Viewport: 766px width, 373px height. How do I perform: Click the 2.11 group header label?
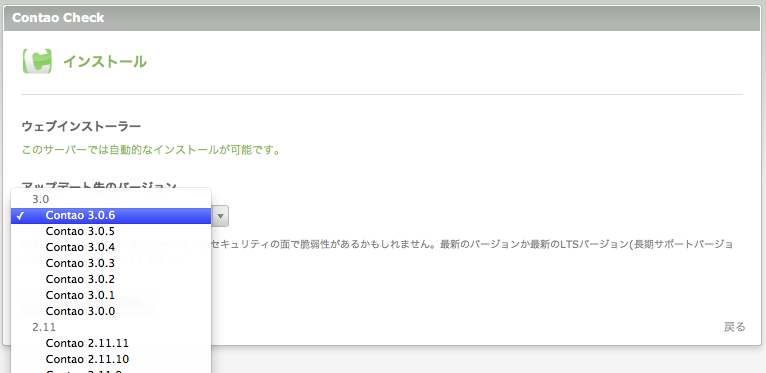point(44,328)
